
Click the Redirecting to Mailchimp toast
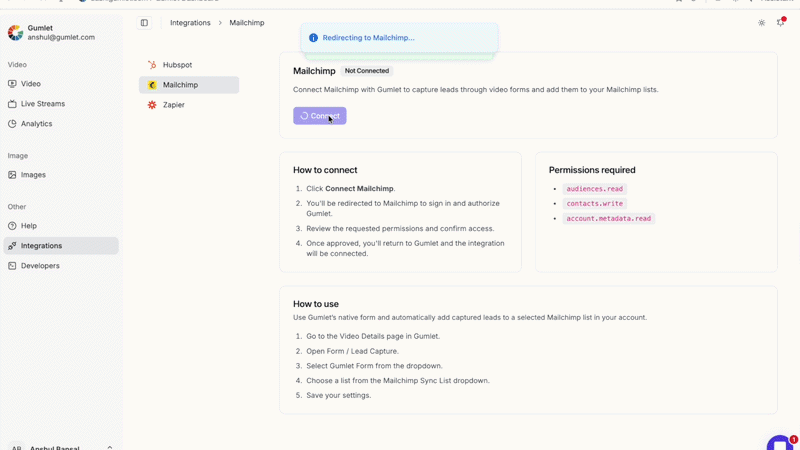pos(399,38)
